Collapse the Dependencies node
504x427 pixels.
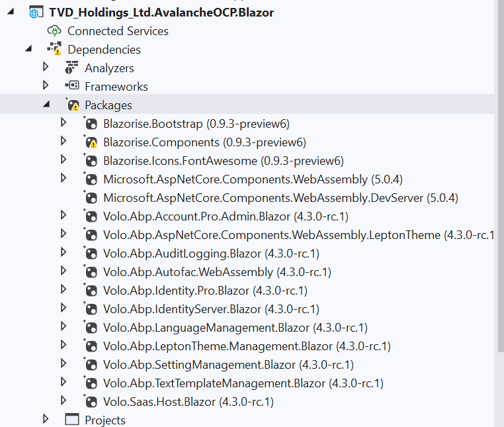tap(28, 49)
